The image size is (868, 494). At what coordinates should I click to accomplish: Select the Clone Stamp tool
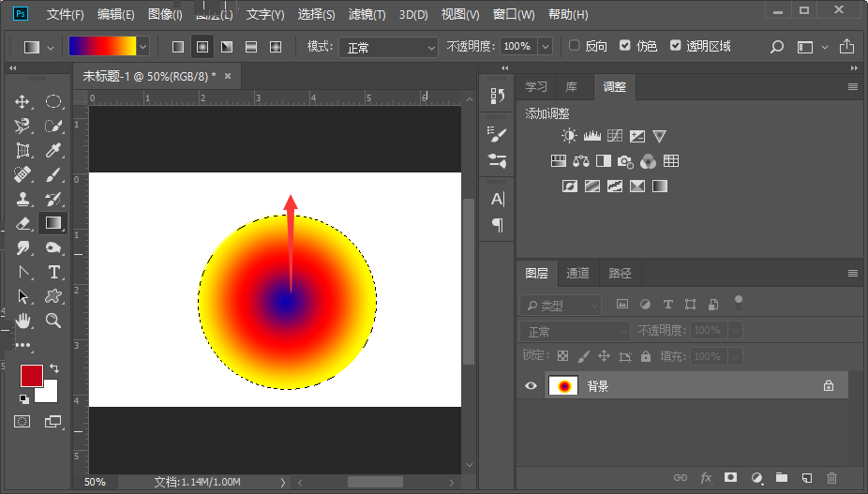[22, 199]
